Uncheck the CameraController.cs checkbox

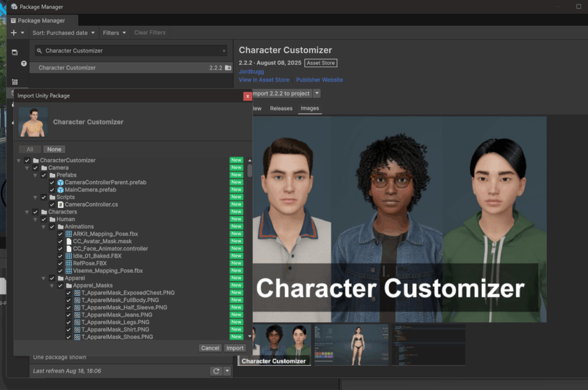tap(52, 204)
